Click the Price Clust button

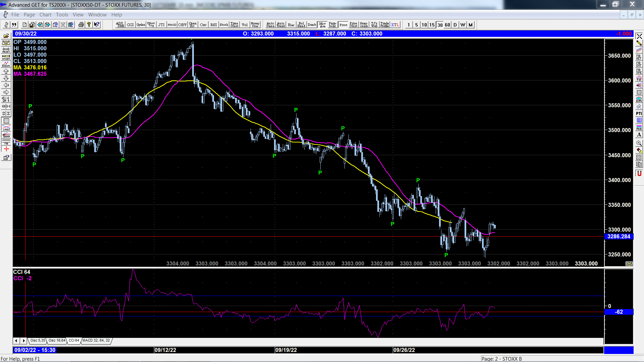[354, 25]
